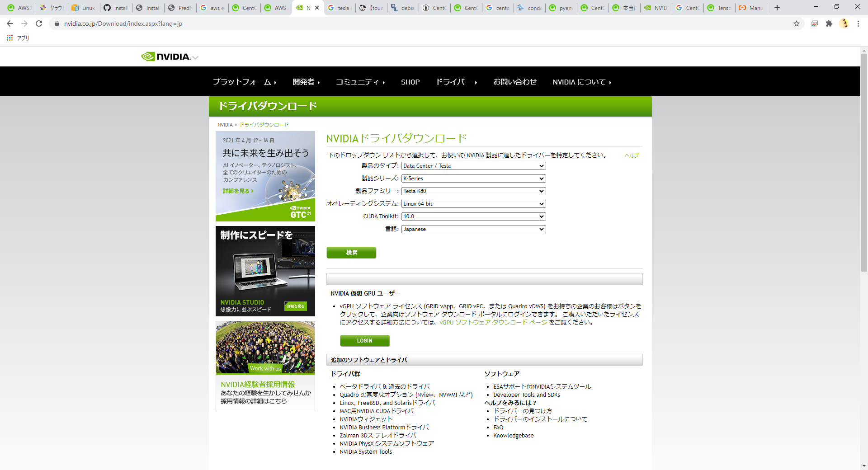Click the scrollbar down arrow
Viewport: 868px width, 470px height.
pos(864,466)
